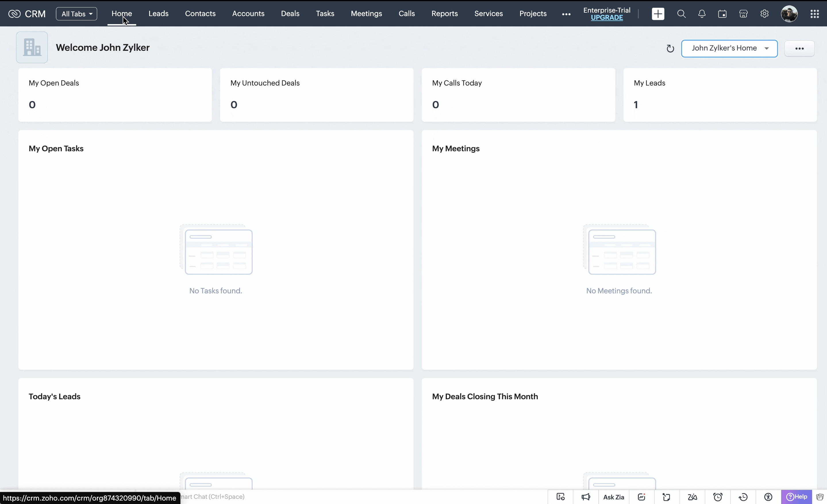Expand John Zylker's Home dropdown
The height and width of the screenshot is (504, 827).
(x=729, y=49)
